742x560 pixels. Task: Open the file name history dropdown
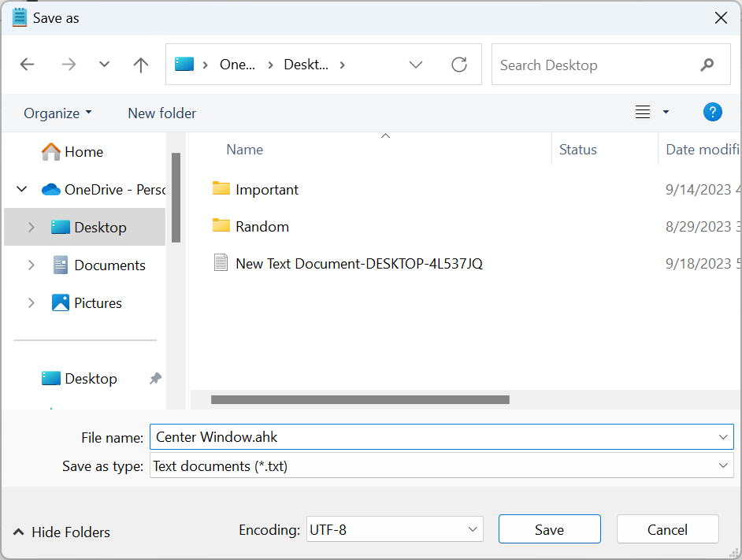pos(723,437)
